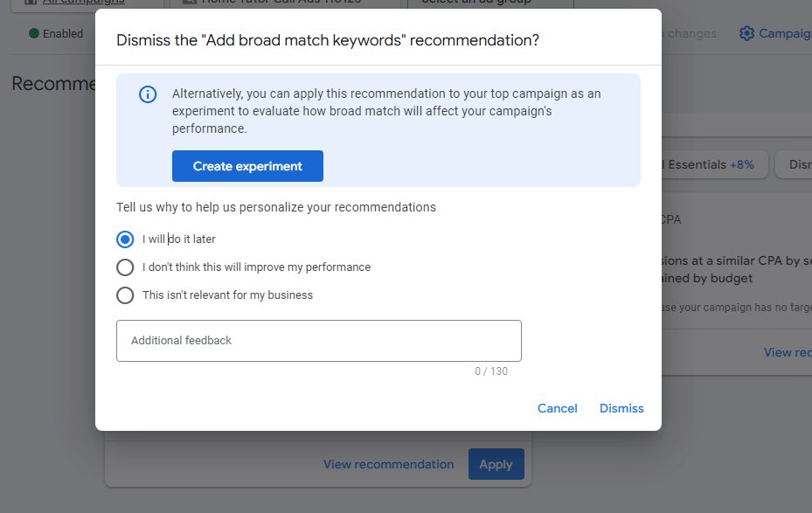Click the Additional feedback text field
The height and width of the screenshot is (513, 812).
coord(318,340)
